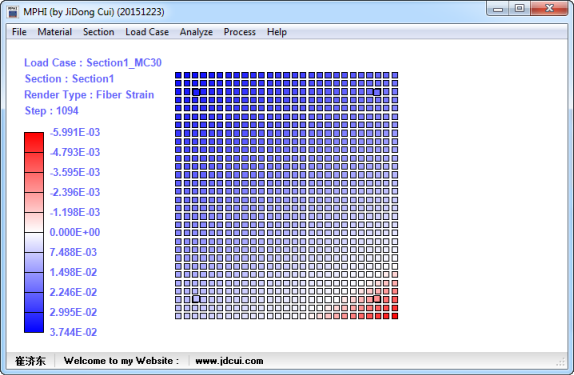Click the darkest red top legend swatch
This screenshot has width=574, height=375.
34,142
